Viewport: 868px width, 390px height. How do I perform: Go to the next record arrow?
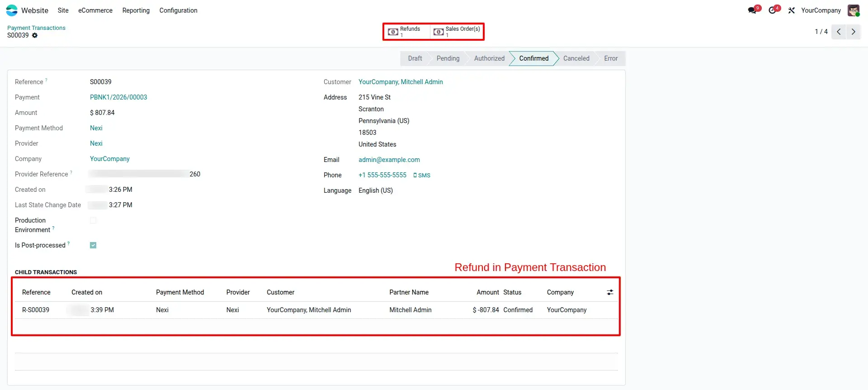[853, 32]
